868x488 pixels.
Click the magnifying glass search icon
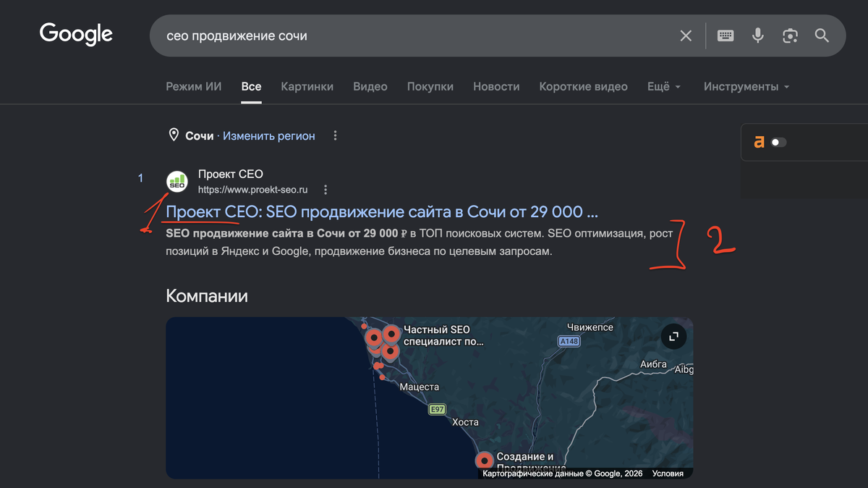[x=822, y=35]
